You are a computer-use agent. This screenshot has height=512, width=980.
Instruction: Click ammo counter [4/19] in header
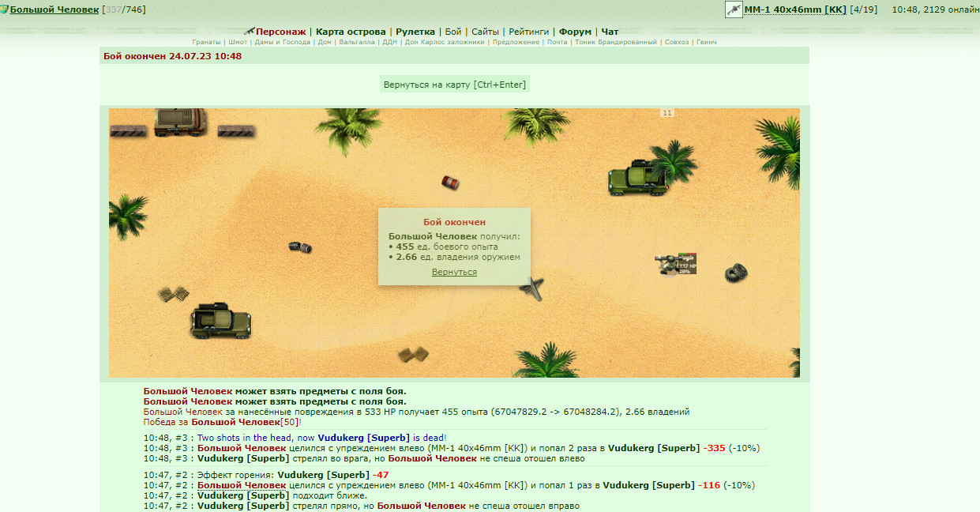pyautogui.click(x=863, y=9)
